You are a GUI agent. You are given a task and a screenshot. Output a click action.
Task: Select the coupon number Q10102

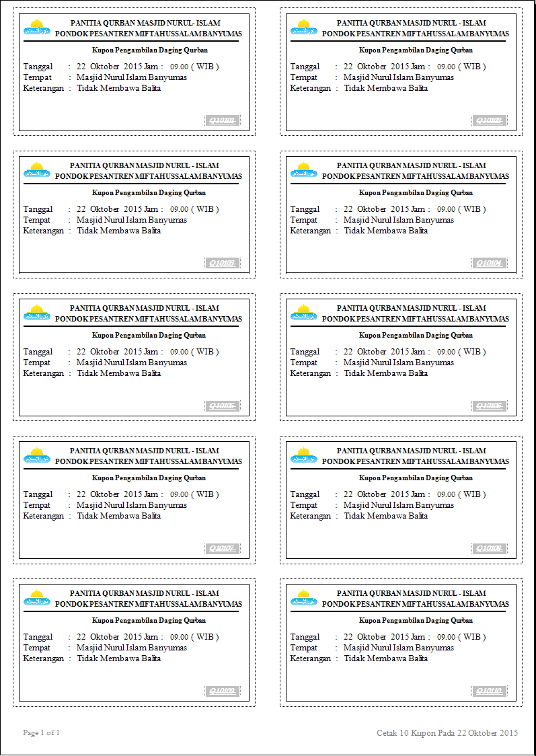point(489,120)
